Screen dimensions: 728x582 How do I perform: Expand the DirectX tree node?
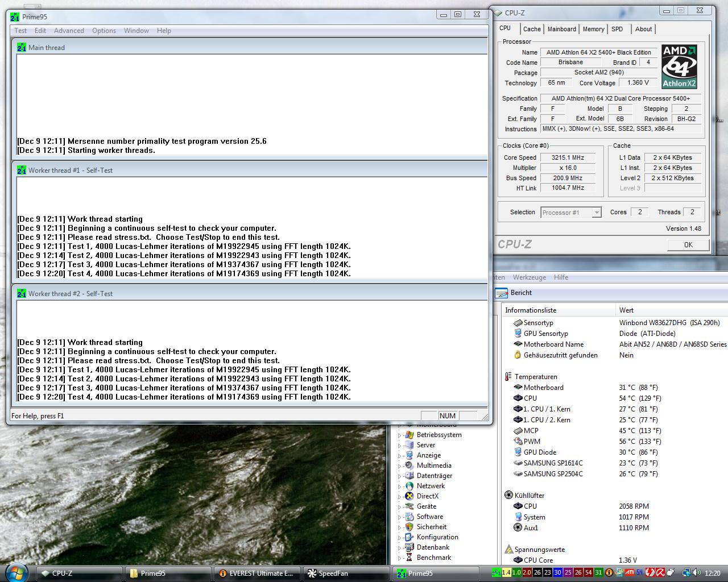tap(399, 497)
